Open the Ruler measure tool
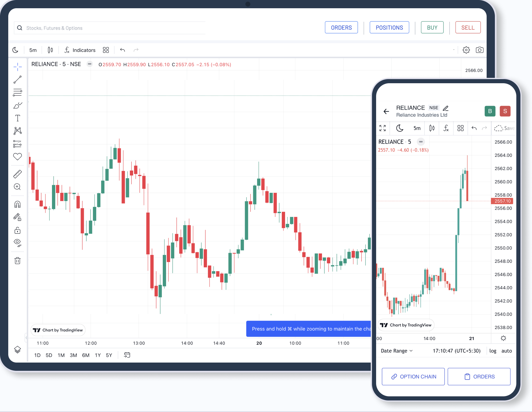This screenshot has height=412, width=532. click(x=17, y=174)
